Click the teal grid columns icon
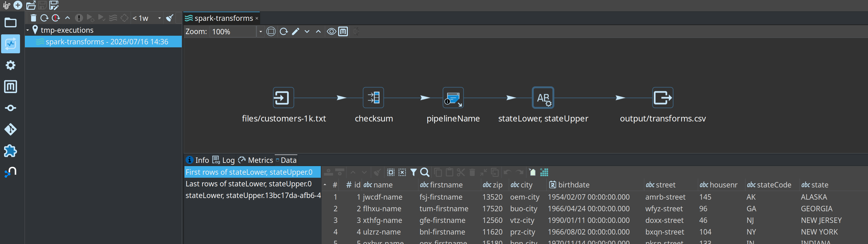Screen dimensions: 868x244 click(x=544, y=172)
